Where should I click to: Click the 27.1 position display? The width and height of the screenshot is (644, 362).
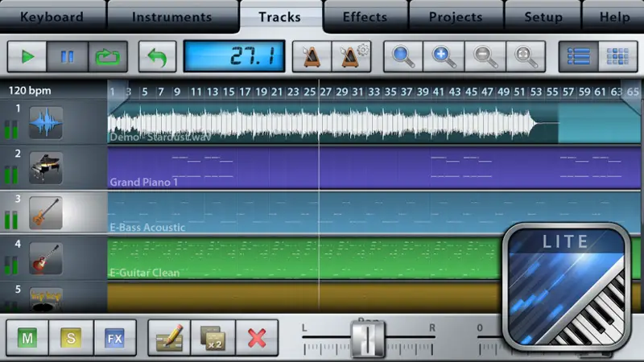pyautogui.click(x=234, y=56)
